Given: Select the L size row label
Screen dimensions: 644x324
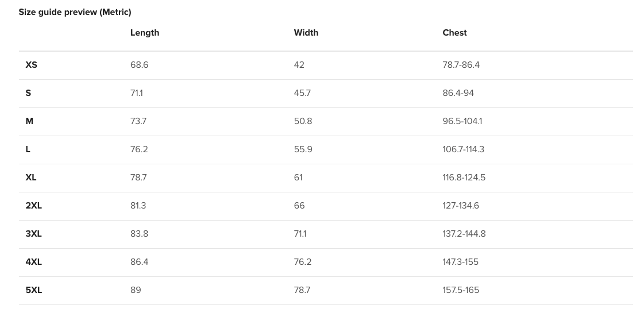Looking at the screenshot, I should pyautogui.click(x=28, y=149).
